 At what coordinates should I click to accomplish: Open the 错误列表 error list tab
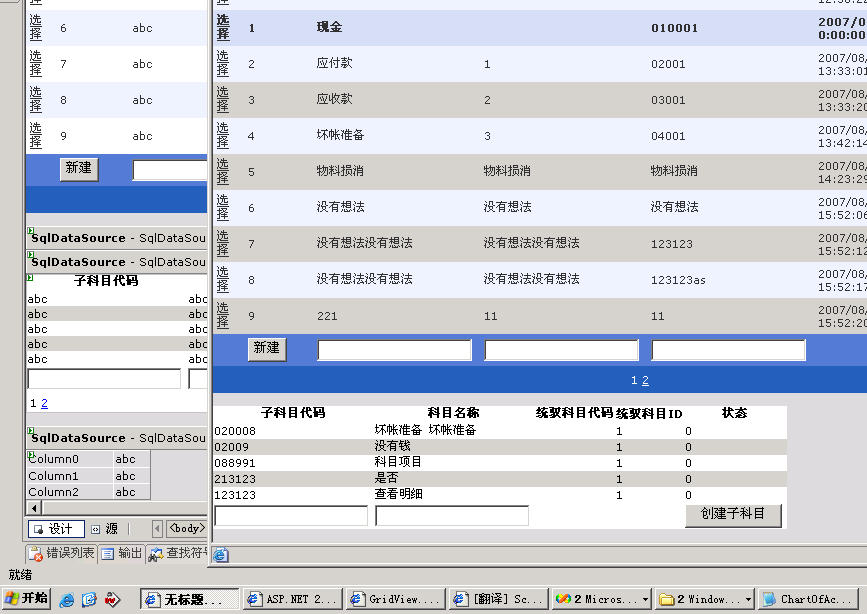click(x=62, y=553)
